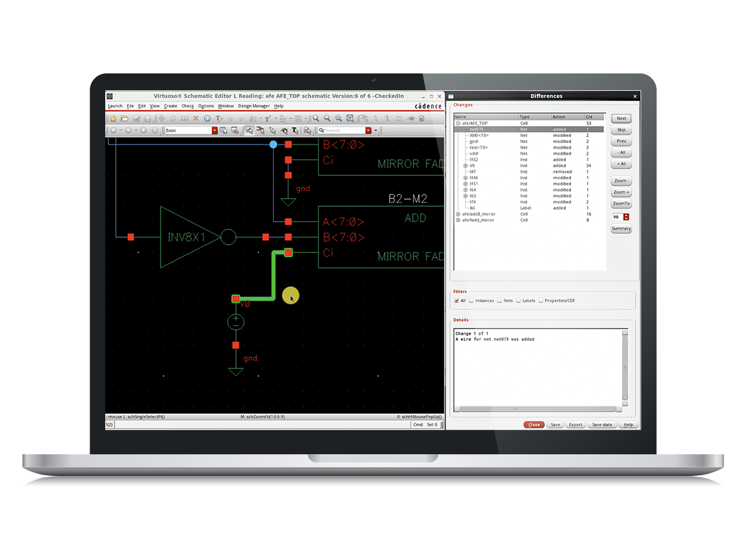Click the Next button in Differences
The width and height of the screenshot is (747, 560).
click(621, 118)
